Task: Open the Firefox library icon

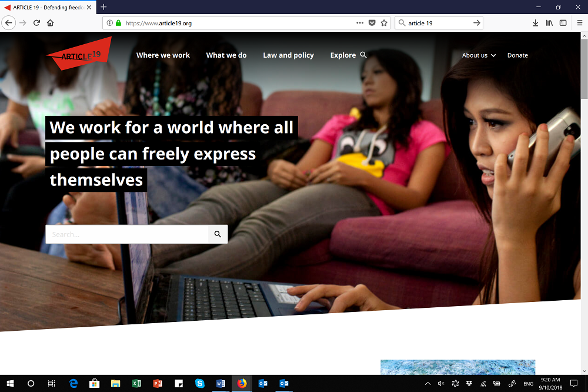Action: click(549, 23)
